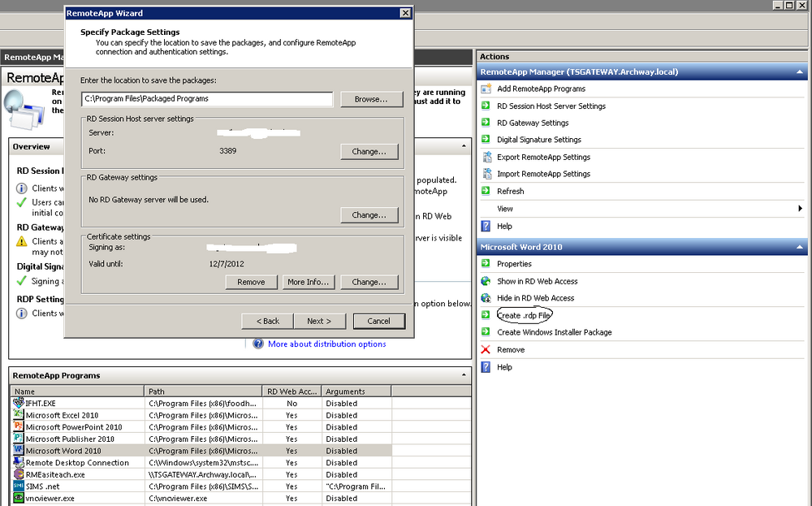Open Digital Signature Settings action
Screen dimensions: 812x506
coord(539,140)
